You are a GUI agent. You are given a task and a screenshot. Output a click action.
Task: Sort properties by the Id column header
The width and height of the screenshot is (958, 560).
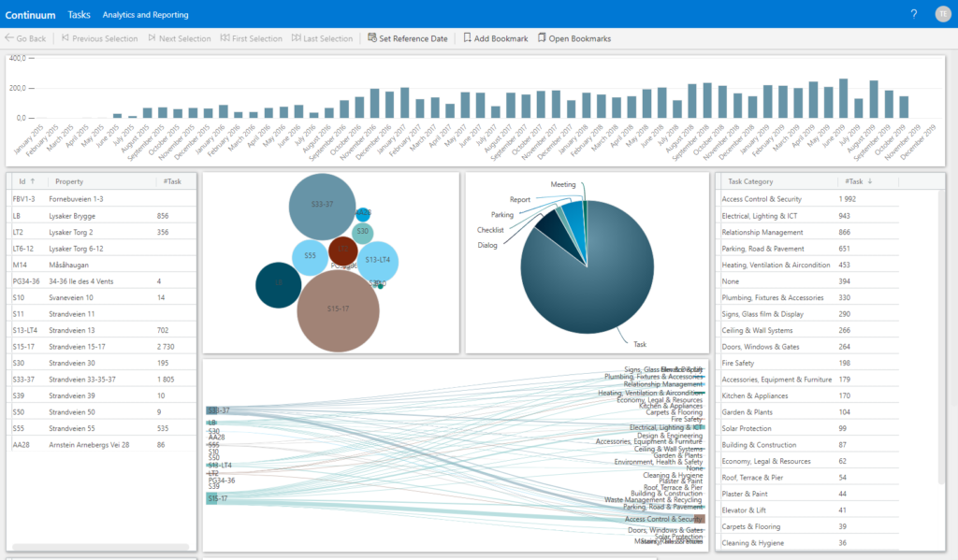(22, 181)
